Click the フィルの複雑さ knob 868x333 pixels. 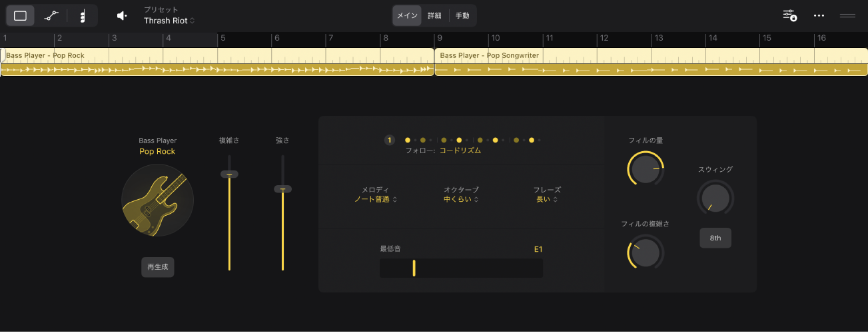coord(646,253)
